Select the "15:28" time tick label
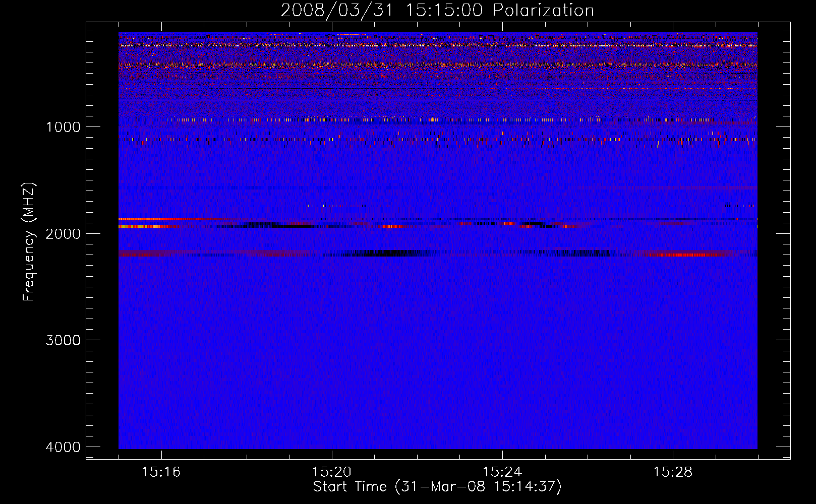This screenshot has width=816, height=504. [x=673, y=472]
